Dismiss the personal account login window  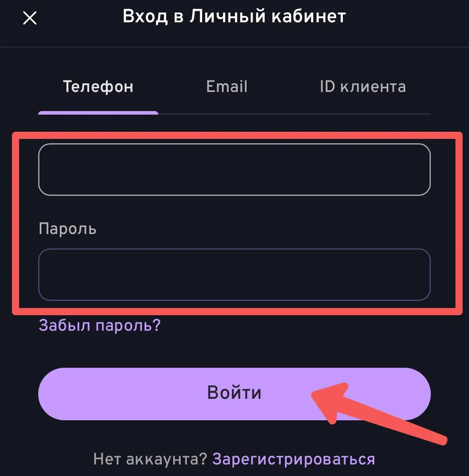click(x=30, y=18)
